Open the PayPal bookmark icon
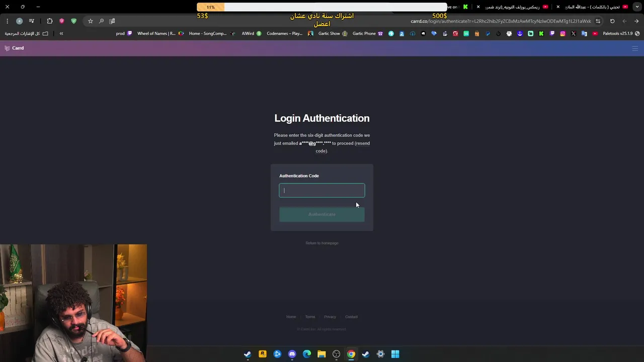 click(488, 34)
